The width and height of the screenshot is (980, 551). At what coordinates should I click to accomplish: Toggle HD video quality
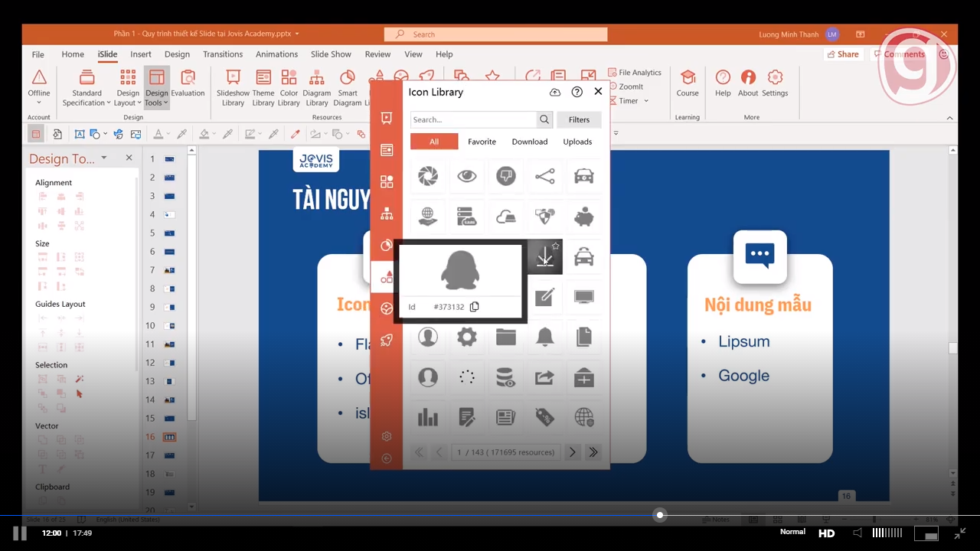tap(827, 533)
